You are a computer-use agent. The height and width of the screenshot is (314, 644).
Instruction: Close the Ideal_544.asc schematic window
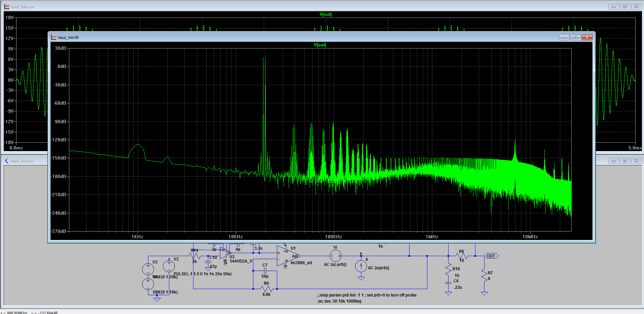pyautogui.click(x=637, y=161)
